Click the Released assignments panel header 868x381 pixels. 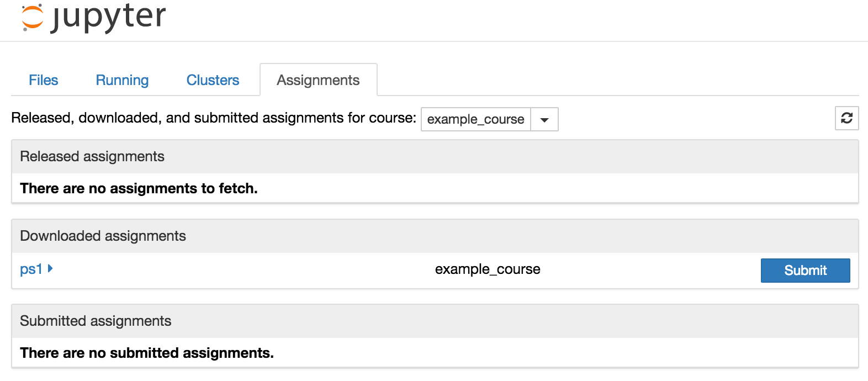click(x=92, y=157)
